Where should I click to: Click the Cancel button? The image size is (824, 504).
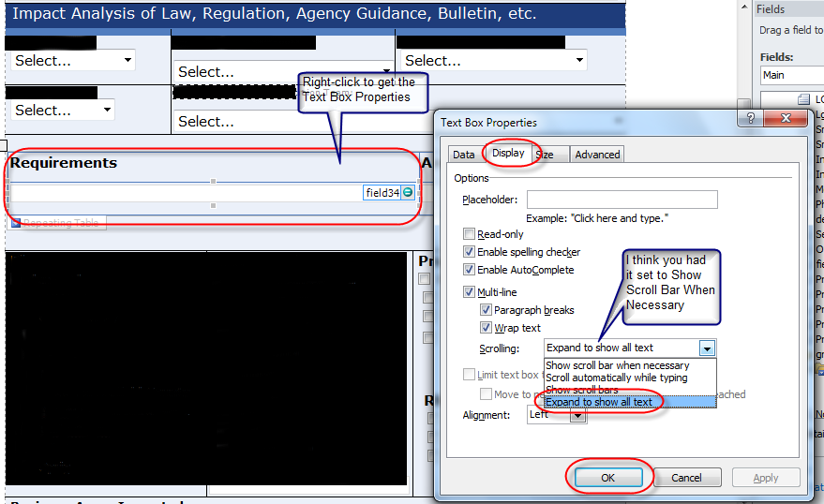point(686,478)
